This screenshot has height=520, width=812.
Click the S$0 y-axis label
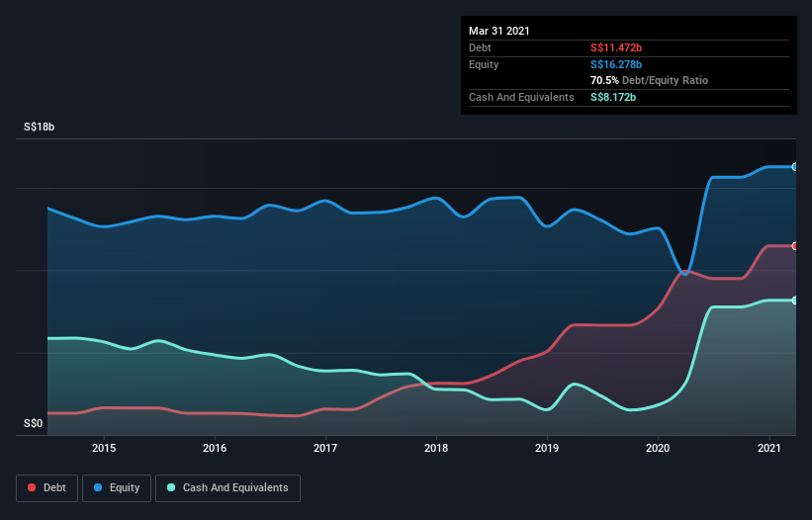pyautogui.click(x=34, y=424)
